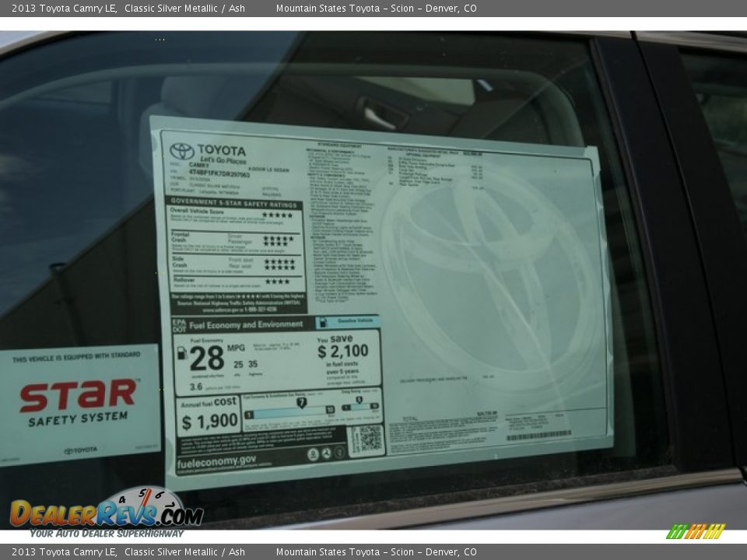Image resolution: width=747 pixels, height=560 pixels.
Task: Click the QR code on the window sticker
Action: pos(370,439)
